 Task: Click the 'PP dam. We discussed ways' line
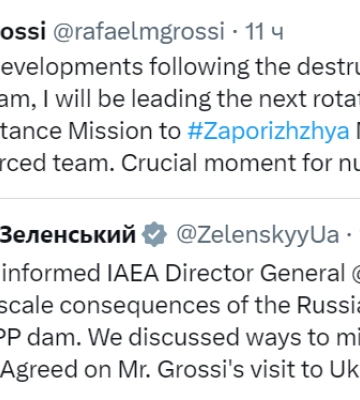[180, 338]
